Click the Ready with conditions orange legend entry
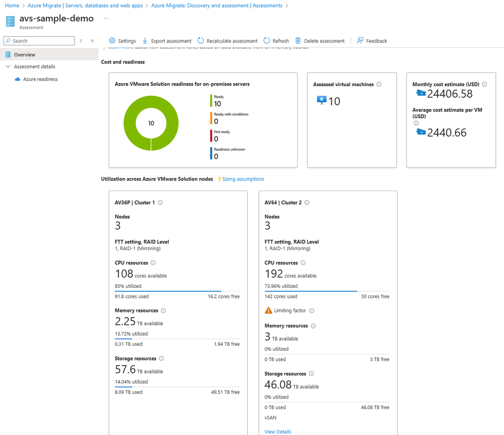Screen dimensions: 504x435 click(x=230, y=118)
